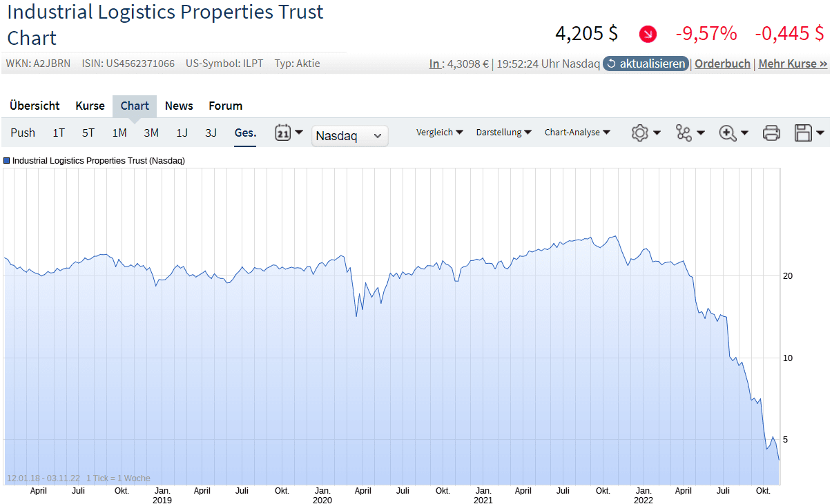This screenshot has width=832, height=504.
Task: Select the 1J timeframe
Action: [x=182, y=133]
